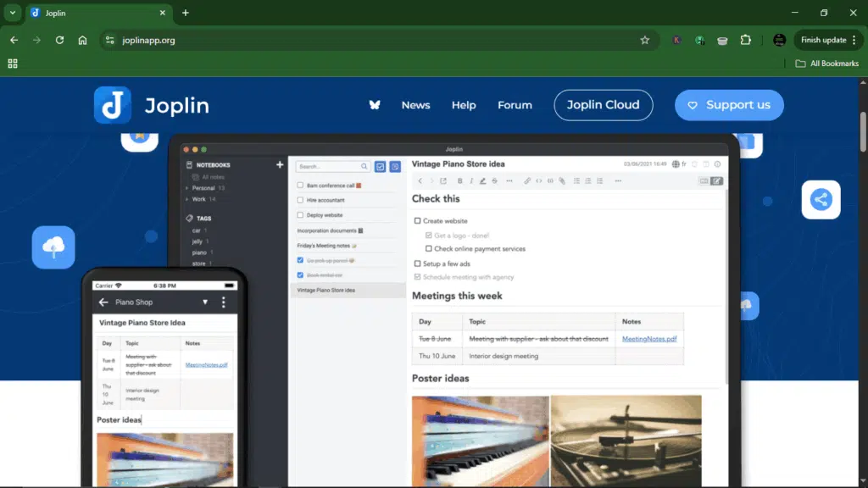This screenshot has width=868, height=488.
Task: Click the Joplin Cloud button
Action: (x=604, y=105)
